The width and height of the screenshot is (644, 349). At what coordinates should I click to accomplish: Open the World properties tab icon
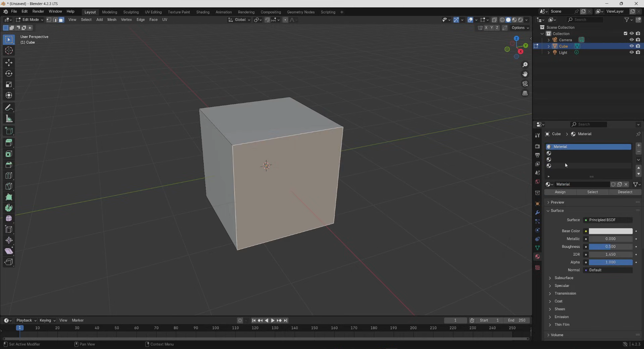click(x=537, y=182)
